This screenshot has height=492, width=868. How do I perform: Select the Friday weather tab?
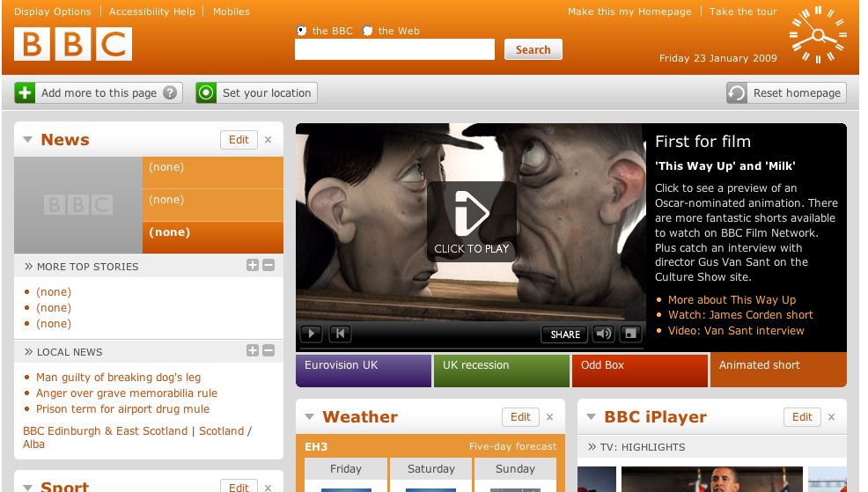(x=346, y=469)
